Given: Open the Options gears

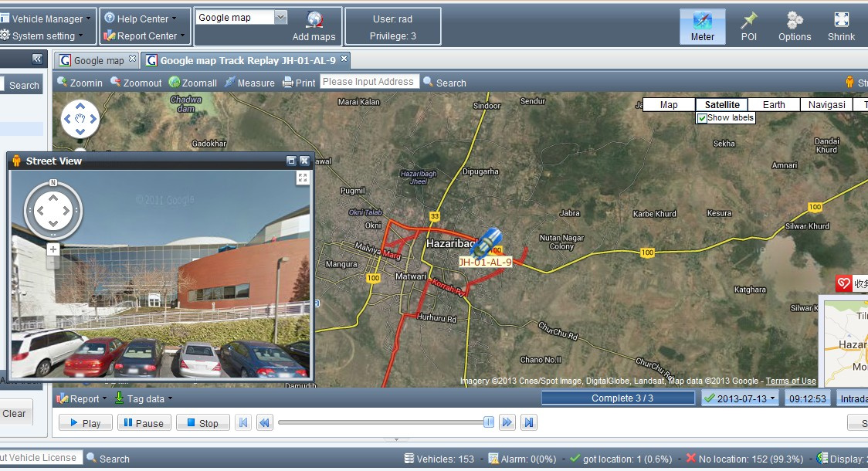Looking at the screenshot, I should tap(795, 26).
